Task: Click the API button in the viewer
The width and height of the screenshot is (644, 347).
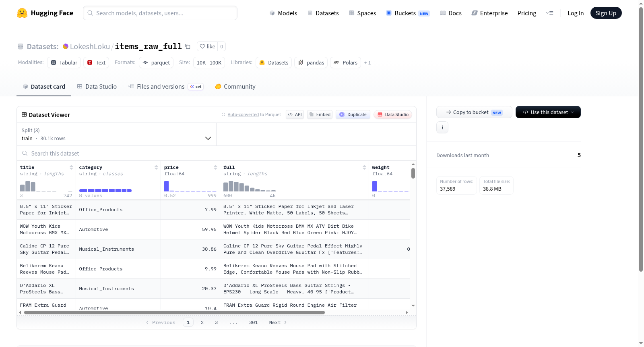Action: coord(295,114)
